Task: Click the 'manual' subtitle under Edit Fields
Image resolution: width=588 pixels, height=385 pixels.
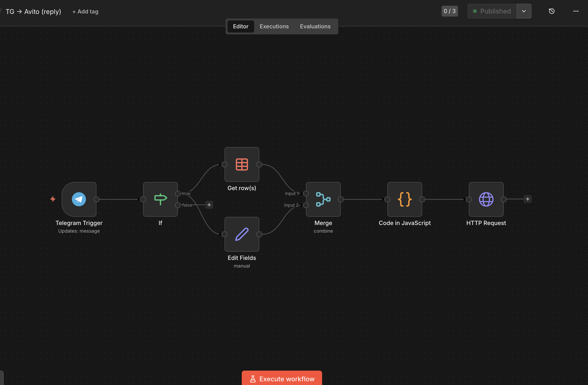Action: click(x=242, y=266)
